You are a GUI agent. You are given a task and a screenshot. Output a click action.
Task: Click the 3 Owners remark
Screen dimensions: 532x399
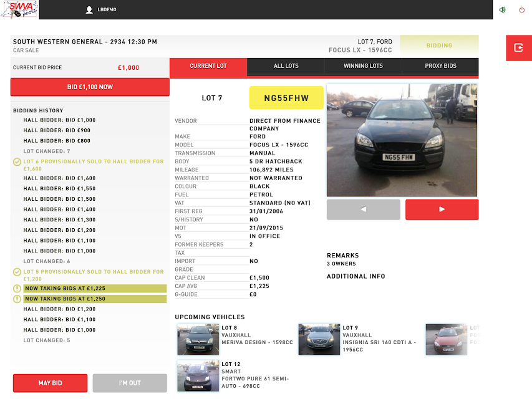(x=341, y=264)
